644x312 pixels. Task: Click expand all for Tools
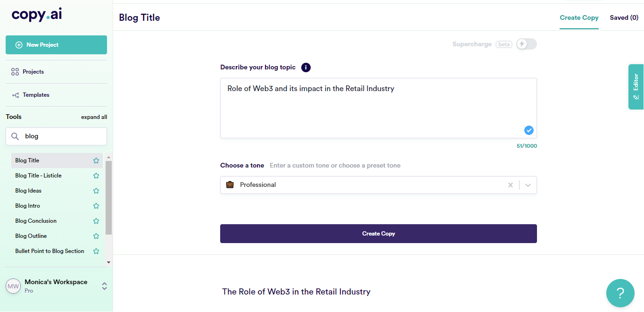coord(94,117)
